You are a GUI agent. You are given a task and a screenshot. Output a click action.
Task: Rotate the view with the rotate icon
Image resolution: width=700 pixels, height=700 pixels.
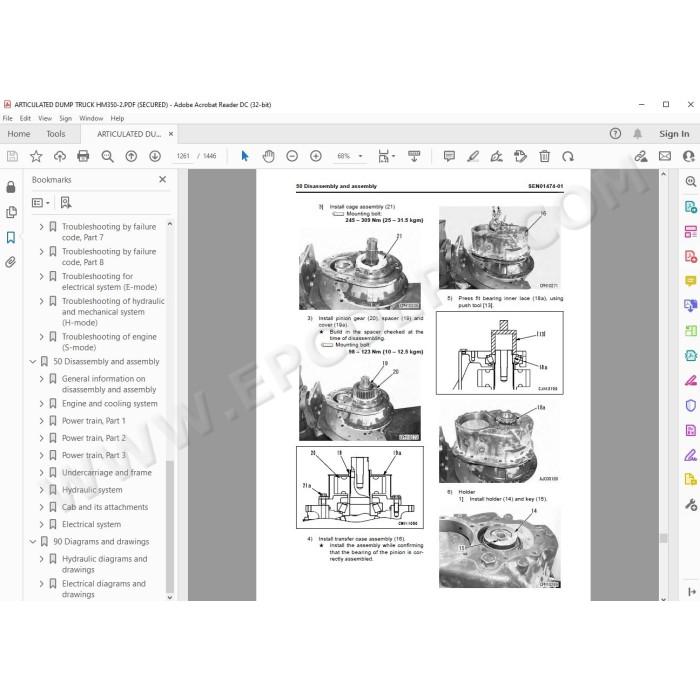pos(568,156)
